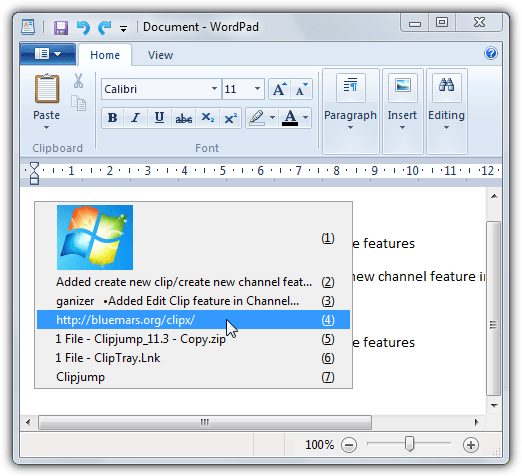This screenshot has width=522, height=476.
Task: Click the WordPad application icon in title bar
Action: point(28,27)
